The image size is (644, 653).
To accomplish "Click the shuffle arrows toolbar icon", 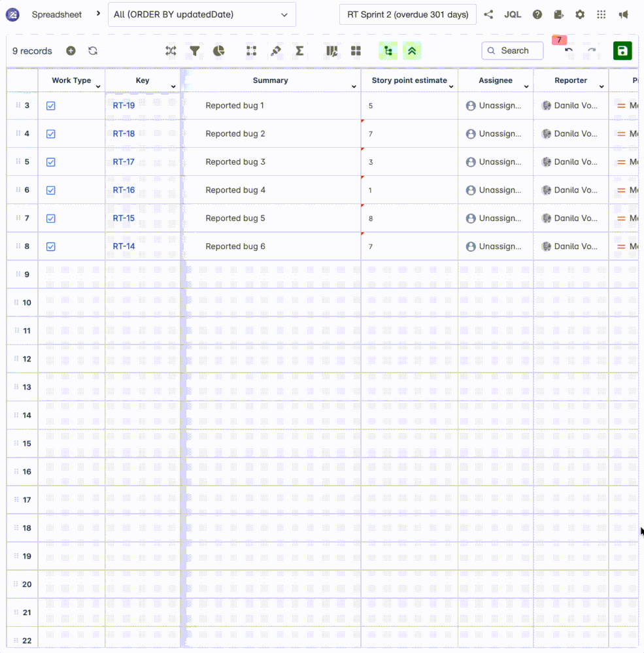I will coord(171,51).
